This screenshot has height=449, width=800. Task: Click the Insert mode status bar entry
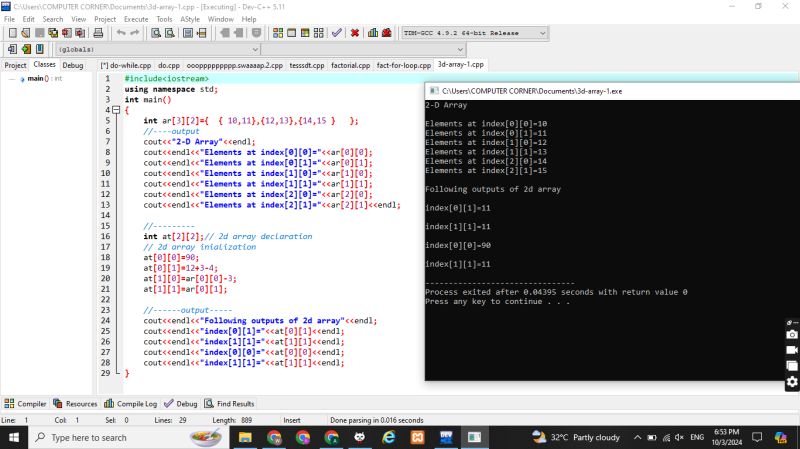[292, 420]
